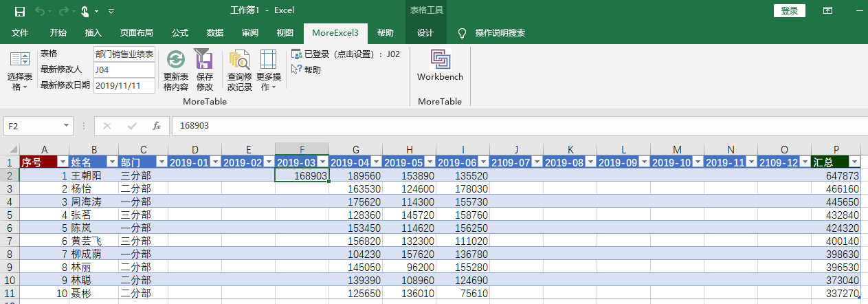Launch the Workbench tool
The image size is (868, 304).
(440, 65)
